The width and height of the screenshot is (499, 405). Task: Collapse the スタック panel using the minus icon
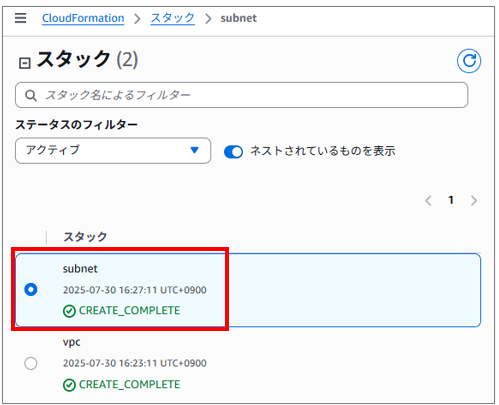click(x=25, y=63)
